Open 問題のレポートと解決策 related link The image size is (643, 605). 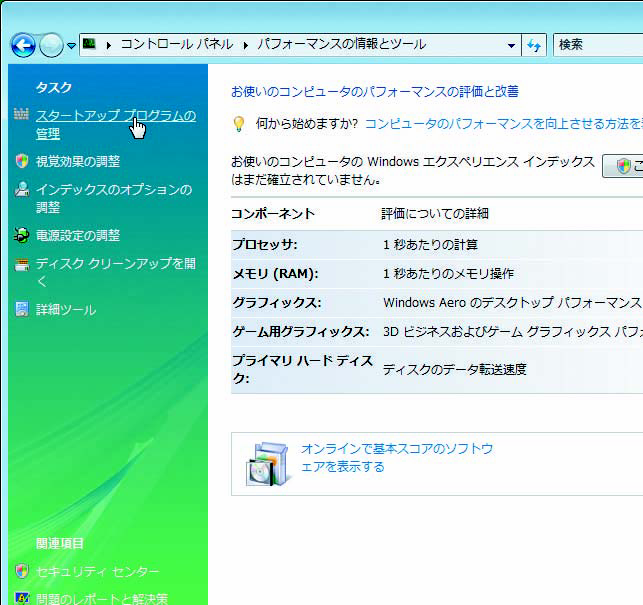coord(102,599)
